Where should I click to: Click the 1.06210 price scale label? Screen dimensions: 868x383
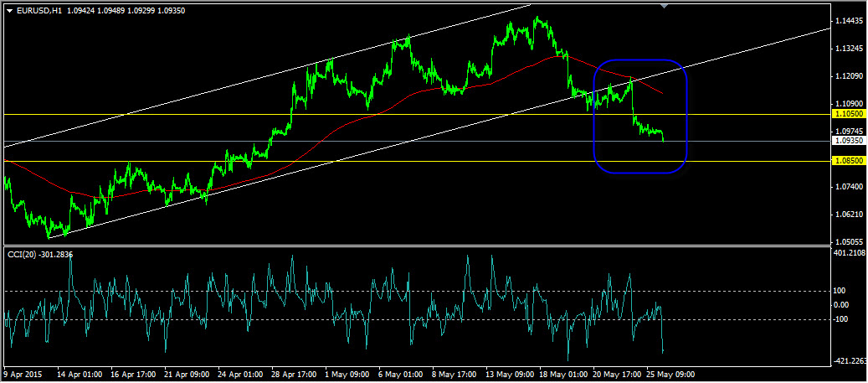click(850, 215)
